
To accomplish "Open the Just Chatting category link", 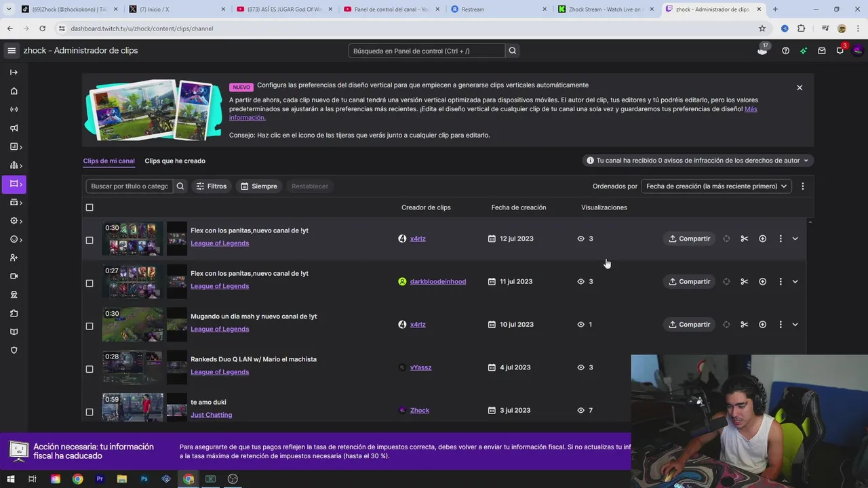I will point(211,415).
